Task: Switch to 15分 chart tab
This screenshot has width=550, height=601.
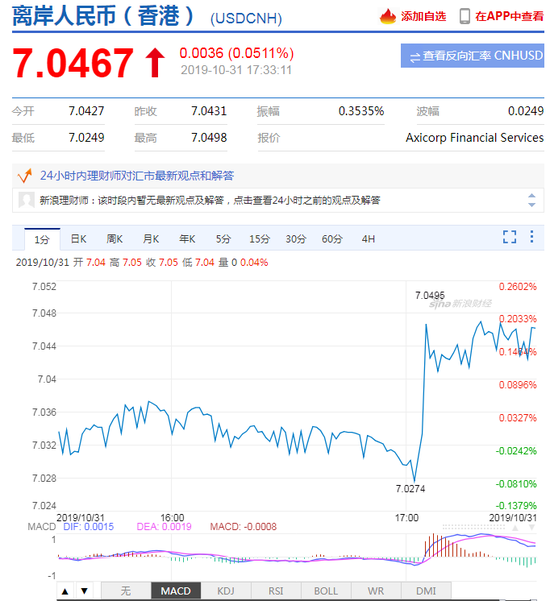Action: [259, 239]
